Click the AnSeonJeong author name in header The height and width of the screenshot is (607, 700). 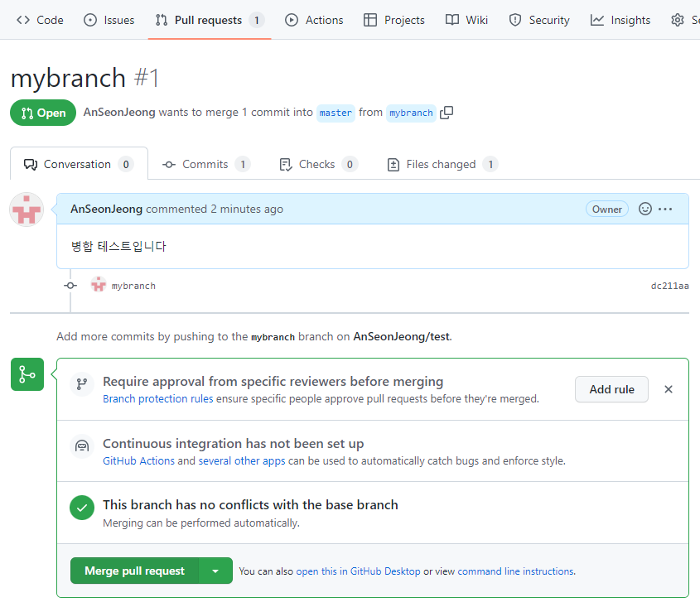coord(119,112)
